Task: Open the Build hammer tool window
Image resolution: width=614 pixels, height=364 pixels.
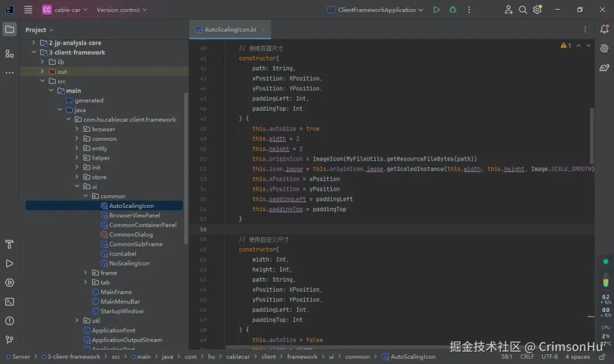Action: coord(10,244)
